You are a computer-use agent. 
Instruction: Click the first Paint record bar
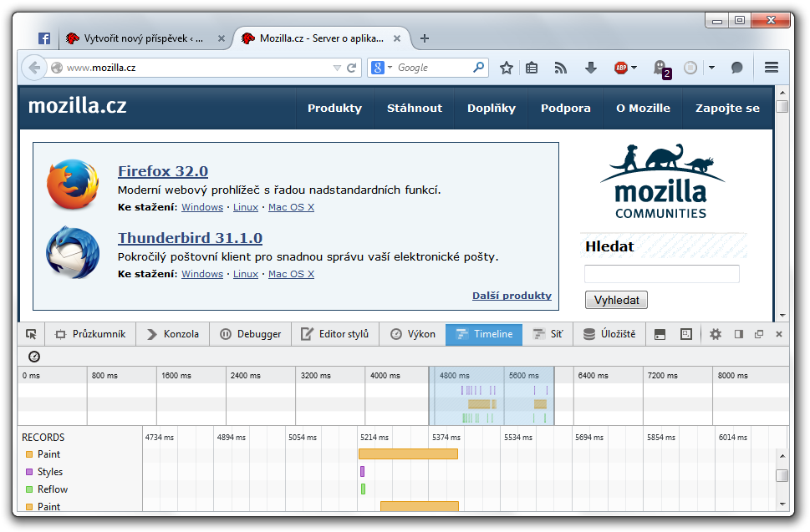(408, 454)
